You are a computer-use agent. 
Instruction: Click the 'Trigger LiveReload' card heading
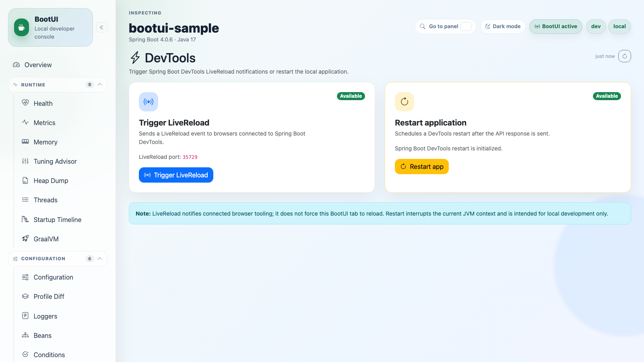click(174, 123)
